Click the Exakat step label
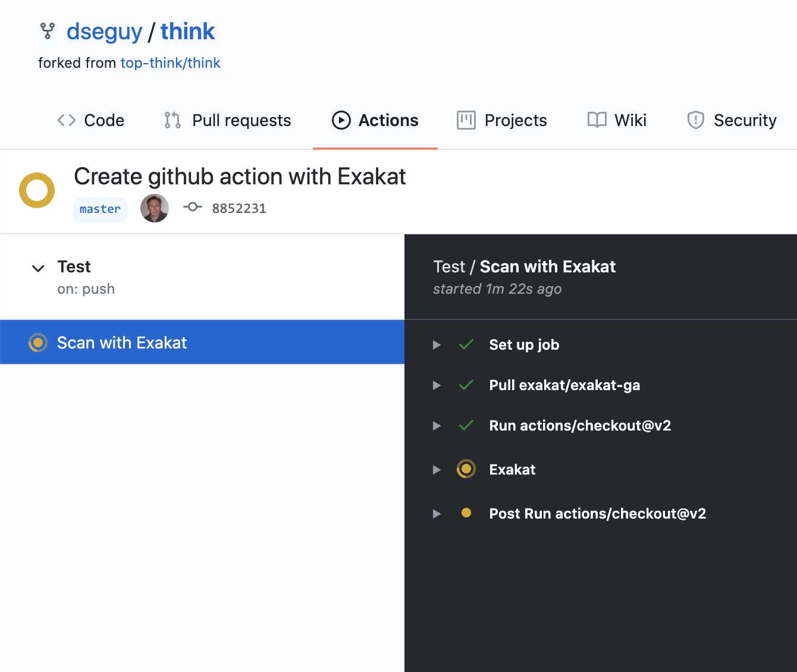The height and width of the screenshot is (672, 797). point(512,470)
